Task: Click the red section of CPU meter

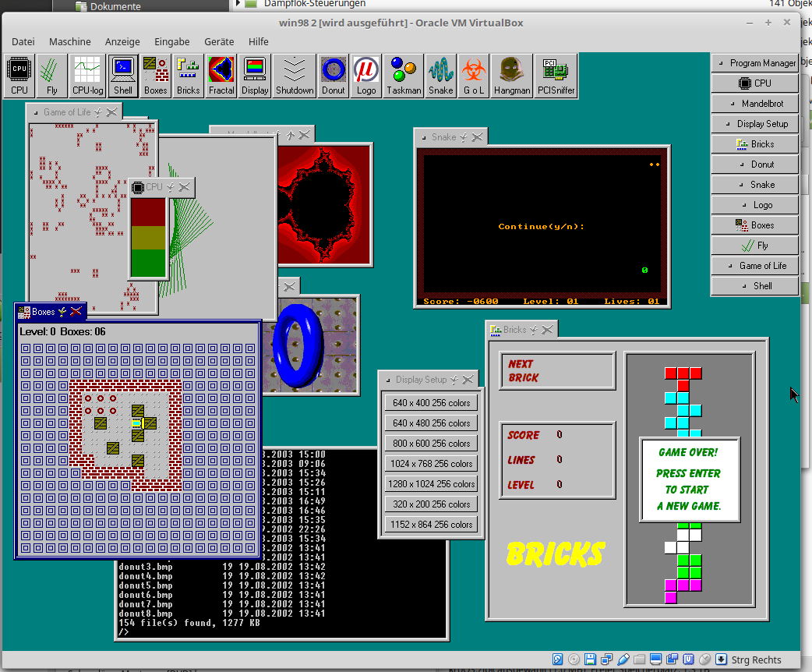Action: pos(147,212)
